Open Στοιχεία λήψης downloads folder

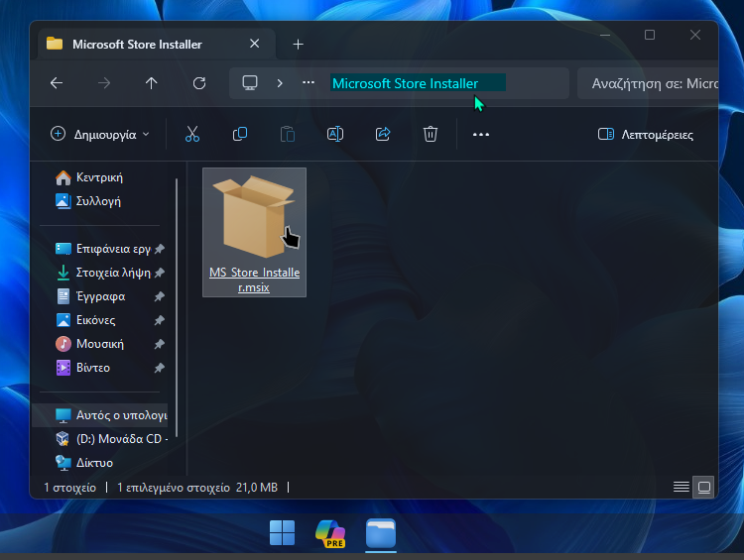[x=103, y=273]
